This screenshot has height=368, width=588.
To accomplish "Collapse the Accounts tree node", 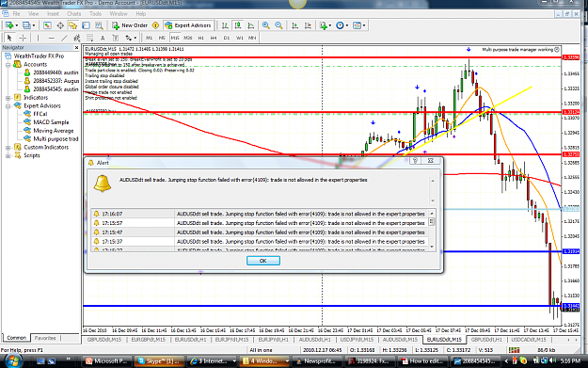I will (8, 65).
